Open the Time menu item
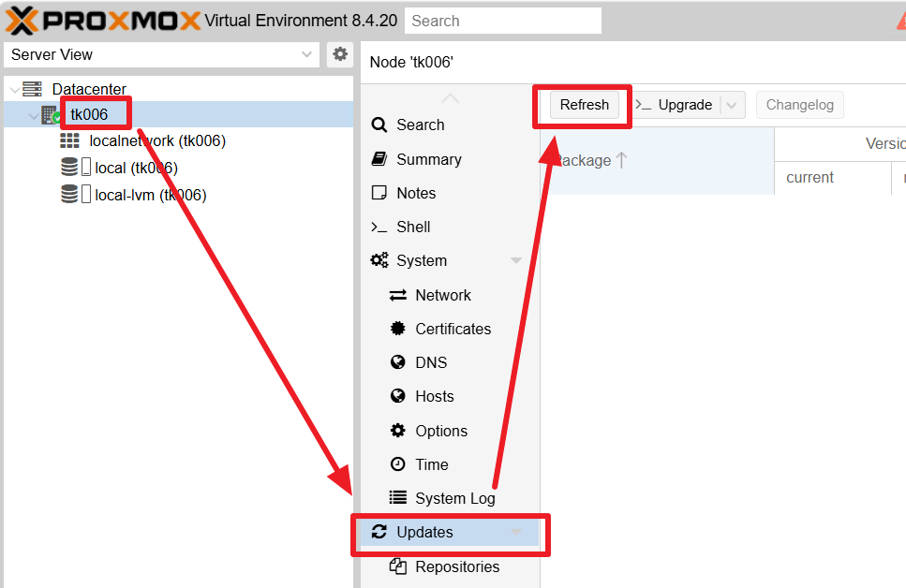906x588 pixels. [x=450, y=464]
